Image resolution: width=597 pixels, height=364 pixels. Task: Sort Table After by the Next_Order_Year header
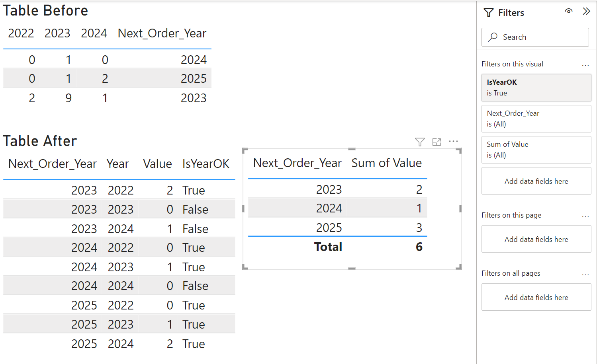pyautogui.click(x=53, y=164)
